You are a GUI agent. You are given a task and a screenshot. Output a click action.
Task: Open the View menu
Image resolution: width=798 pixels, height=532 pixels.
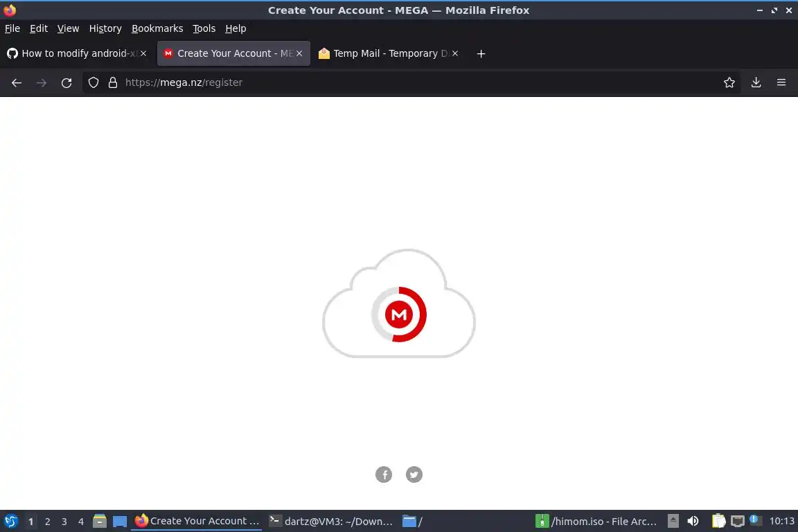point(68,28)
